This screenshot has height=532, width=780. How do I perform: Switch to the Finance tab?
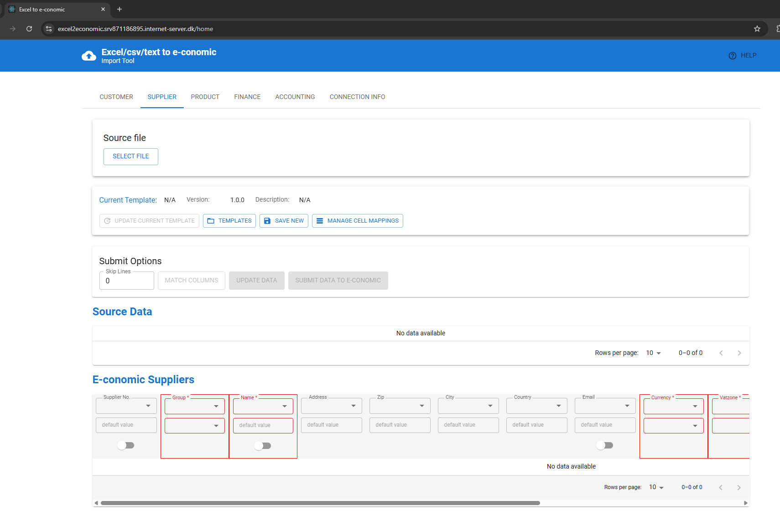click(247, 97)
